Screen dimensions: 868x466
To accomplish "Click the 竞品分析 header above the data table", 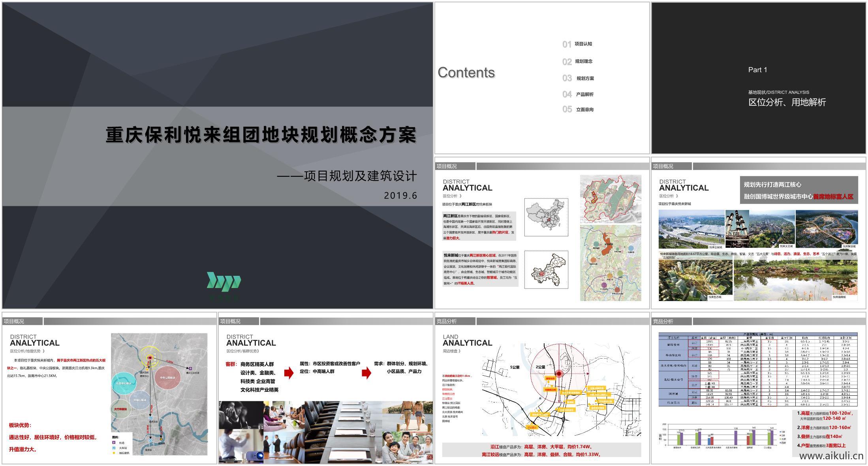I will coord(663,322).
